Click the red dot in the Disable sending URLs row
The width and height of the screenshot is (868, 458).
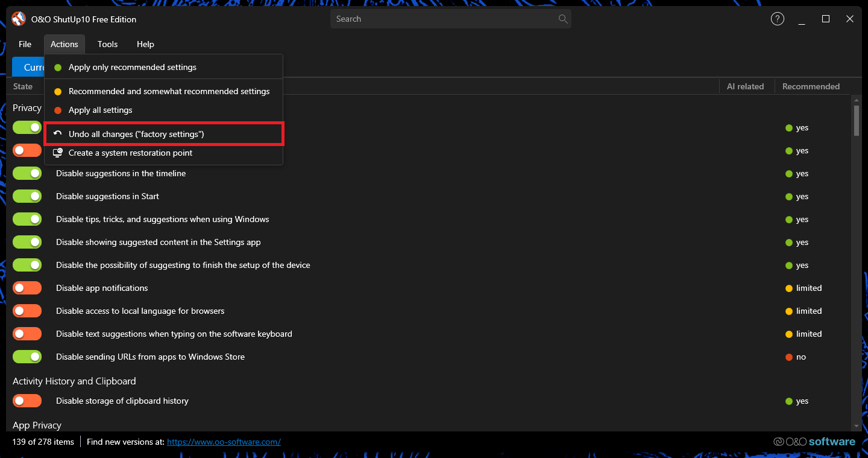(789, 357)
